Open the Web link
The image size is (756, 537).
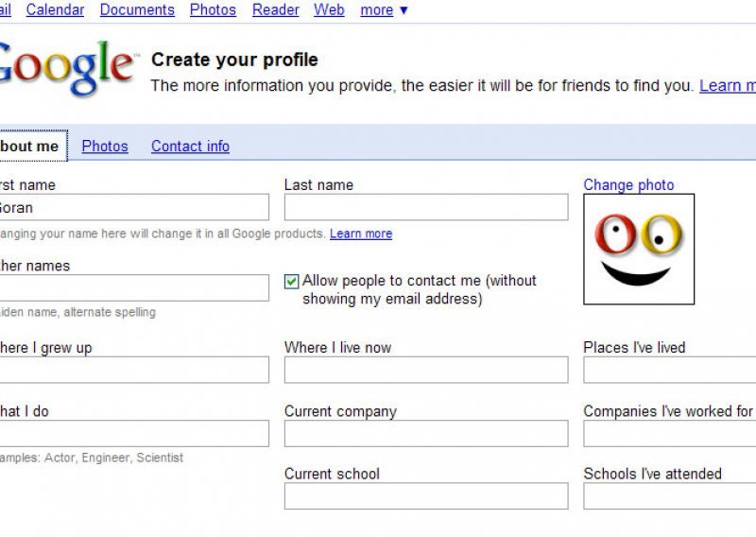329,9
